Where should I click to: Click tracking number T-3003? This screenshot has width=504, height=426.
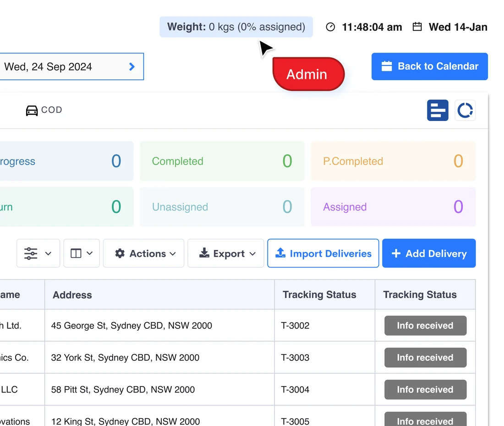(295, 358)
